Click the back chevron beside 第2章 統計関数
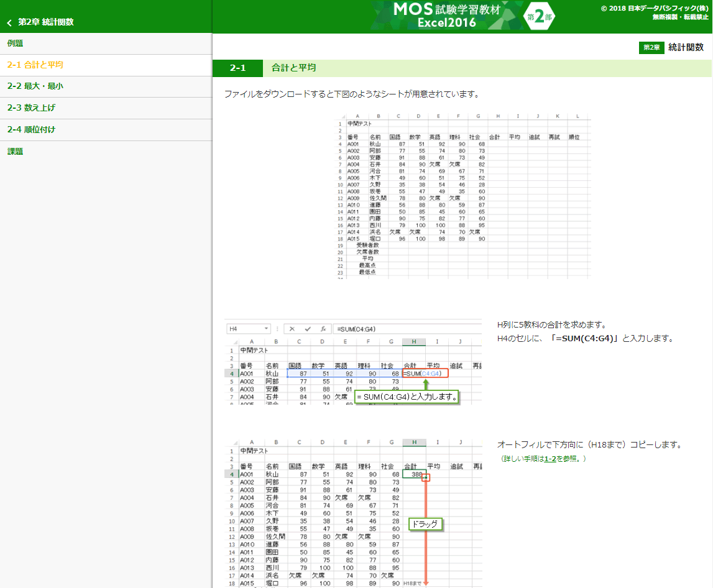This screenshot has width=713, height=588. 9,22
